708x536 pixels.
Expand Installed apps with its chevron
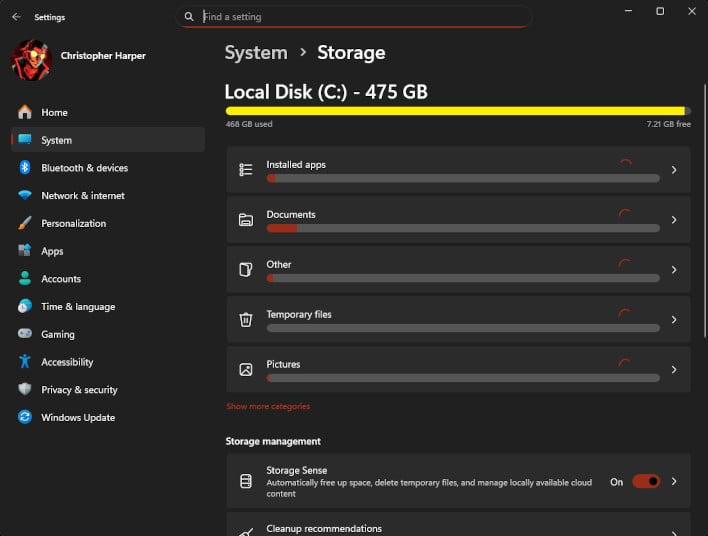[674, 170]
